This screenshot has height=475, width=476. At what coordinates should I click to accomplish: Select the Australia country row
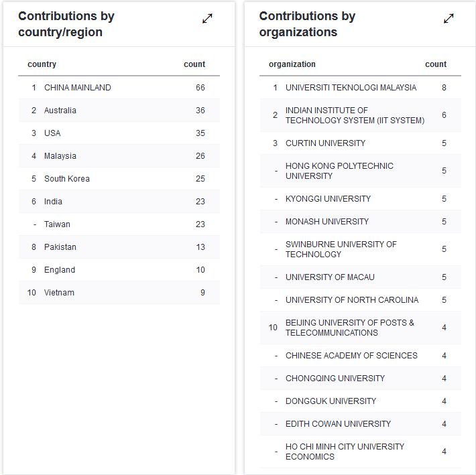pyautogui.click(x=60, y=111)
